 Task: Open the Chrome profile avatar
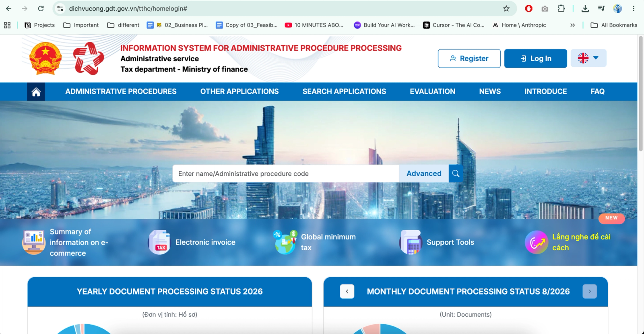click(617, 8)
